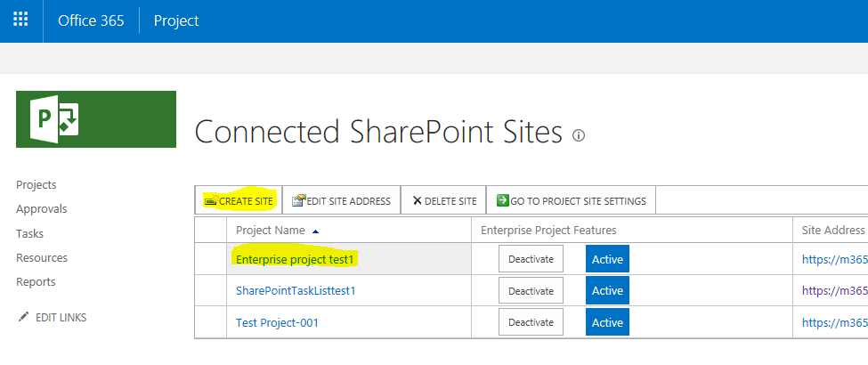Viewport: 868px width, 365px height.
Task: Click the Edit Links text
Action: (61, 317)
